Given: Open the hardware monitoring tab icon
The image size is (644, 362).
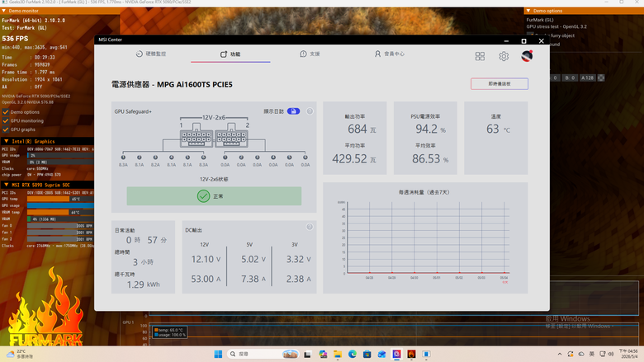Looking at the screenshot, I should [140, 54].
